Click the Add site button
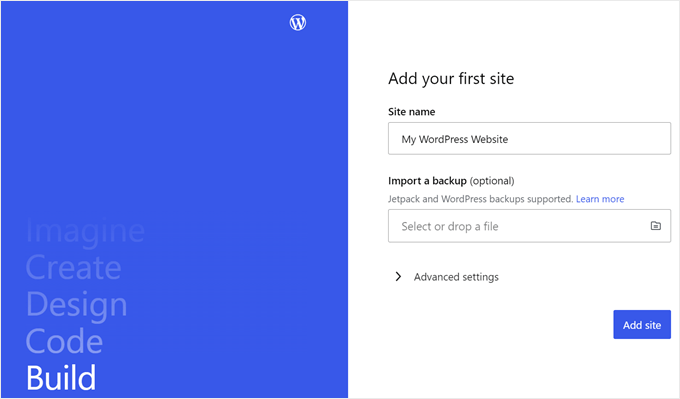This screenshot has height=399, width=680. point(642,324)
